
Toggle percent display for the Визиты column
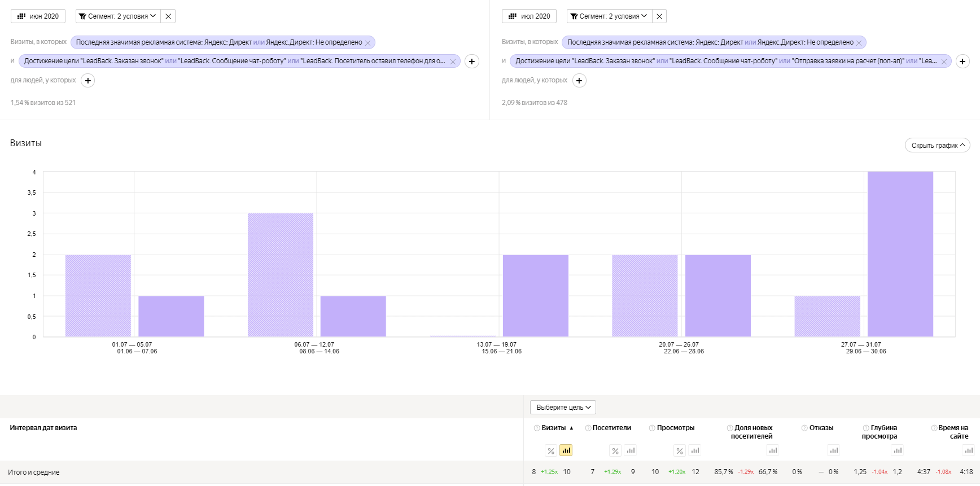(x=551, y=450)
